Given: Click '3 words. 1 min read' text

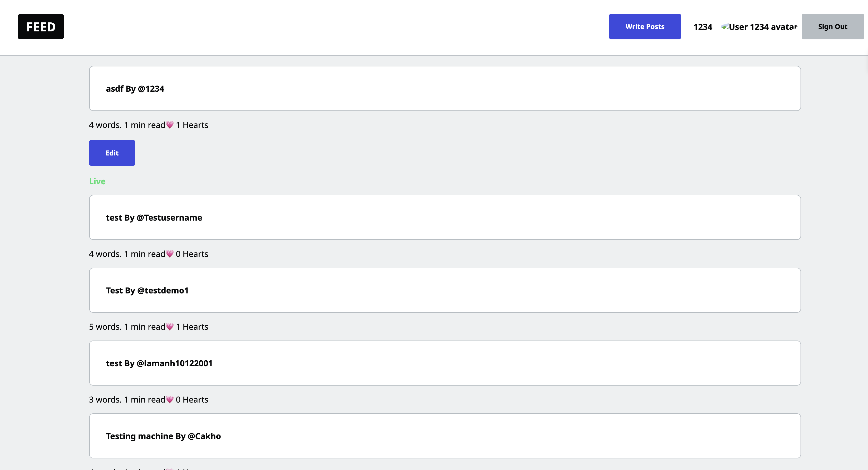Looking at the screenshot, I should pyautogui.click(x=127, y=400).
